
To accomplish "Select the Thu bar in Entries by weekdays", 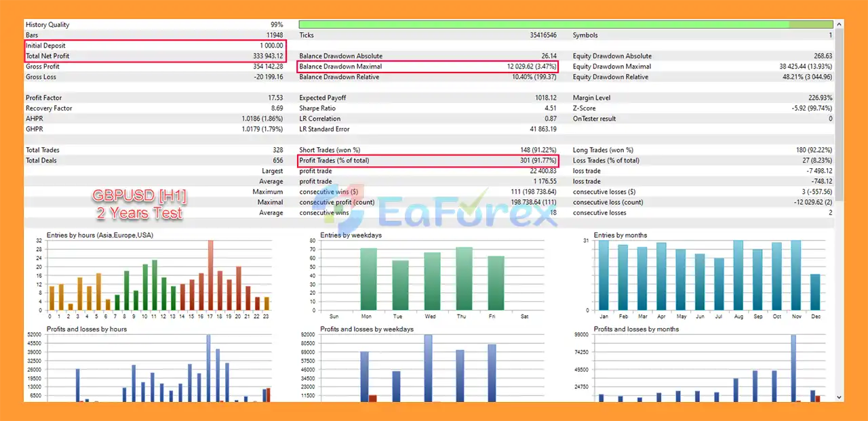I will click(x=465, y=279).
